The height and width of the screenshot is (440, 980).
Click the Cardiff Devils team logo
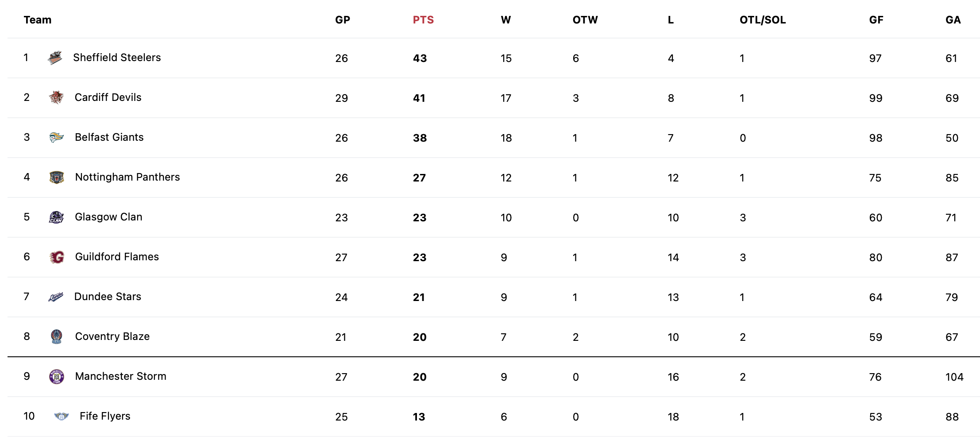point(56,97)
